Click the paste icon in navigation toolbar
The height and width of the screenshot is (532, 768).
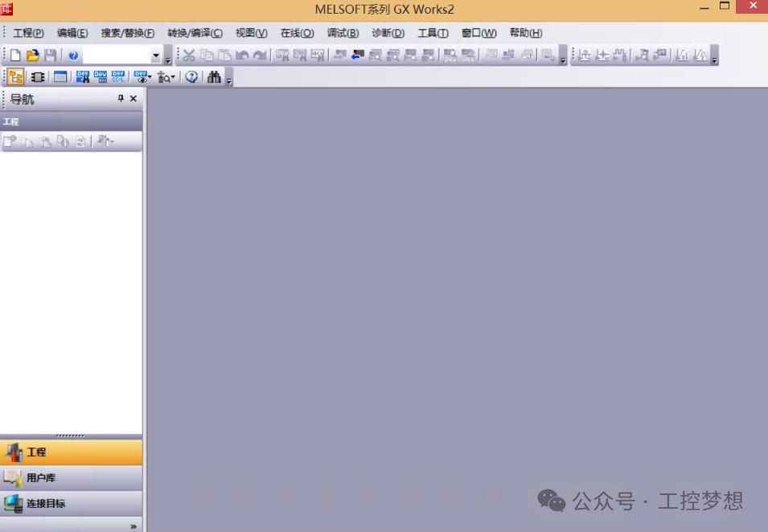pyautogui.click(x=45, y=141)
